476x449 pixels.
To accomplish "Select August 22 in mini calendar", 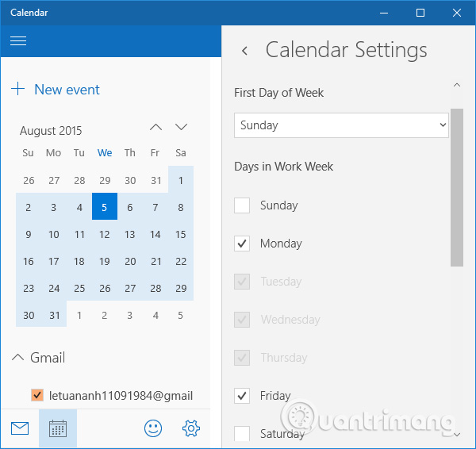I will pos(181,261).
